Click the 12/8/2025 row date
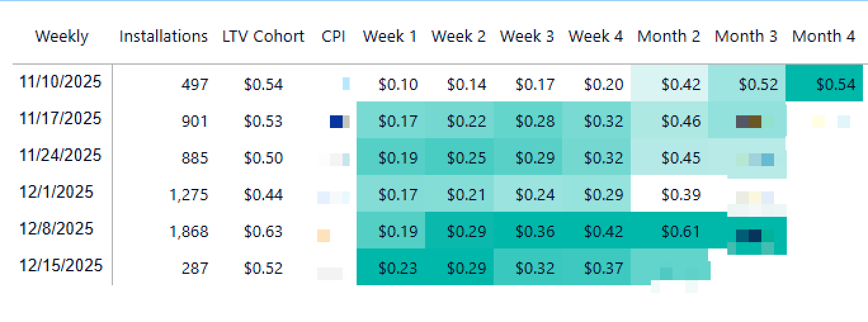Image resolution: width=868 pixels, height=322 pixels. tap(56, 229)
